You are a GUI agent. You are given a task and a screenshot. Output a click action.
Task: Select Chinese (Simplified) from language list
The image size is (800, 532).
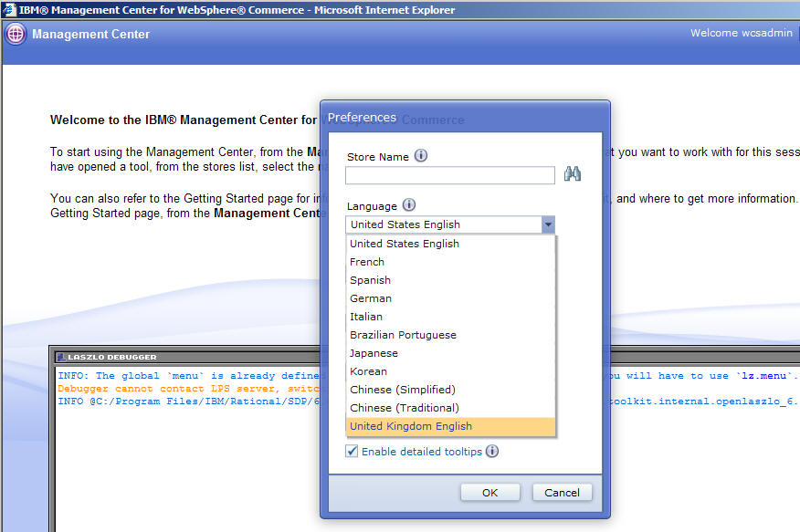pyautogui.click(x=450, y=390)
